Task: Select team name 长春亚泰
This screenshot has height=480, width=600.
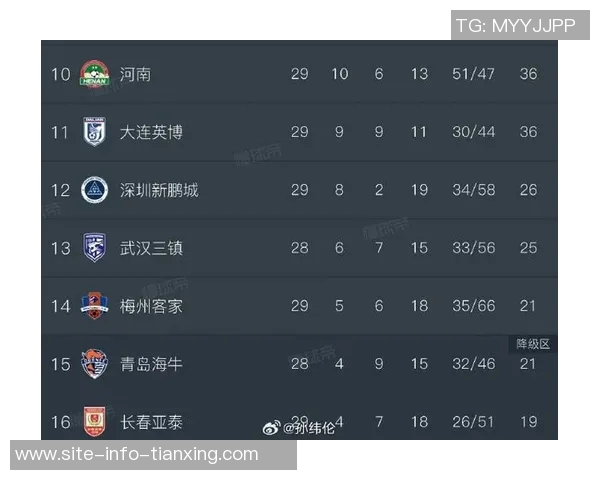Action: (151, 422)
